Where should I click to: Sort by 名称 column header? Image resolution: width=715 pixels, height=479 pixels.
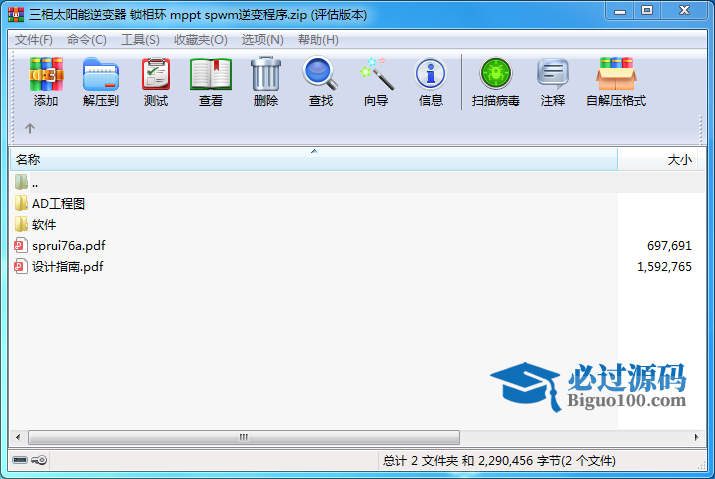tap(314, 160)
